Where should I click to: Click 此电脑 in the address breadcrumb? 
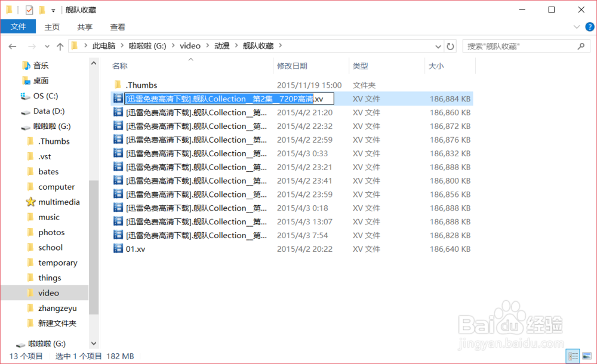pos(103,46)
